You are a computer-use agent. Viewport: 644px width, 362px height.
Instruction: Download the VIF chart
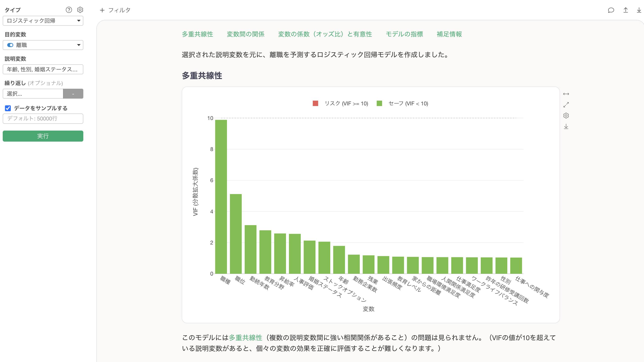pyautogui.click(x=566, y=127)
